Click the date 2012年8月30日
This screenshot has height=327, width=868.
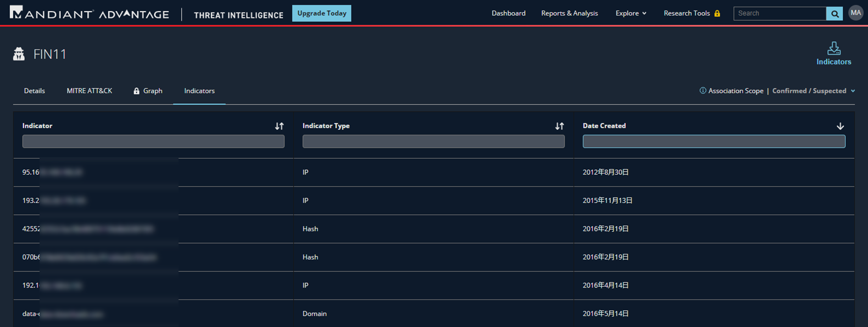(x=606, y=173)
